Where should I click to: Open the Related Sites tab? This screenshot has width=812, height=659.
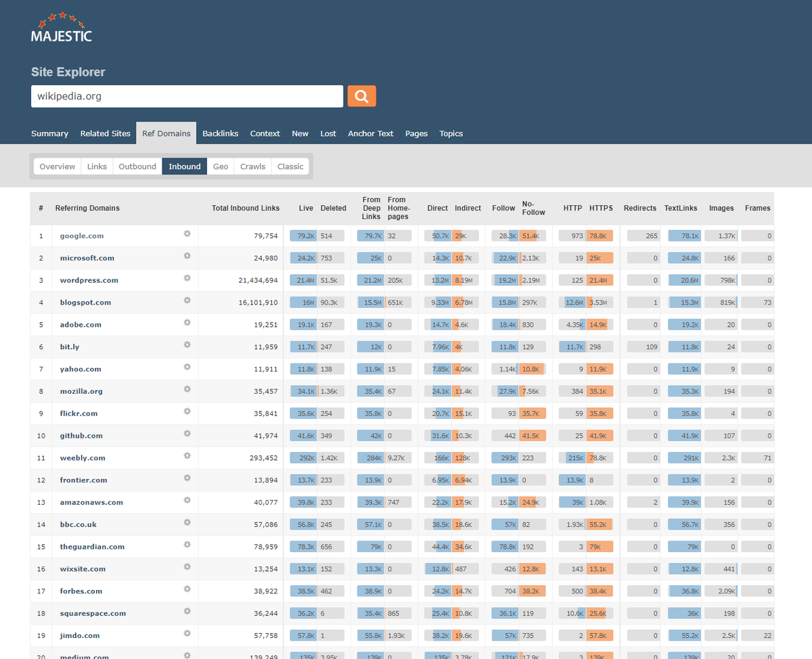pos(105,133)
